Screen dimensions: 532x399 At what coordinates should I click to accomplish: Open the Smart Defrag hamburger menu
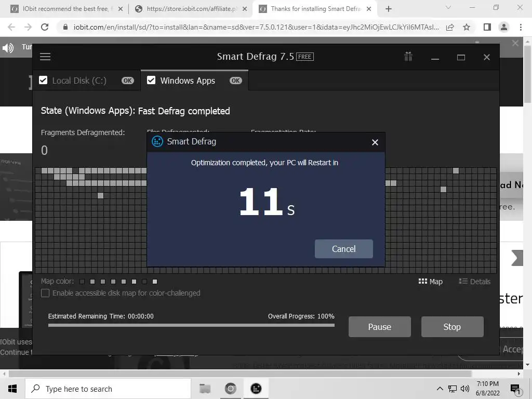pos(45,57)
